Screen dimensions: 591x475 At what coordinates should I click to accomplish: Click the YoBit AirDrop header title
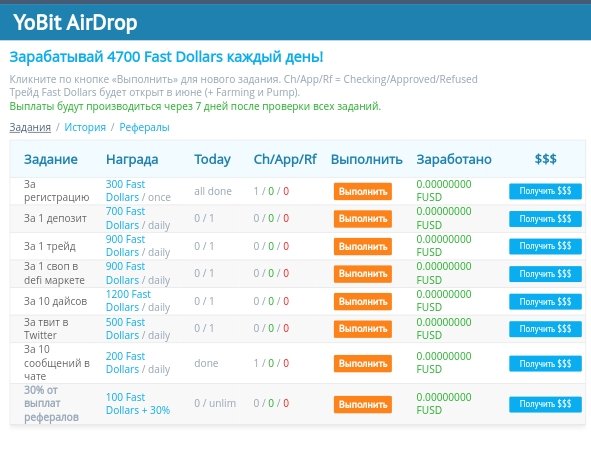(75, 23)
